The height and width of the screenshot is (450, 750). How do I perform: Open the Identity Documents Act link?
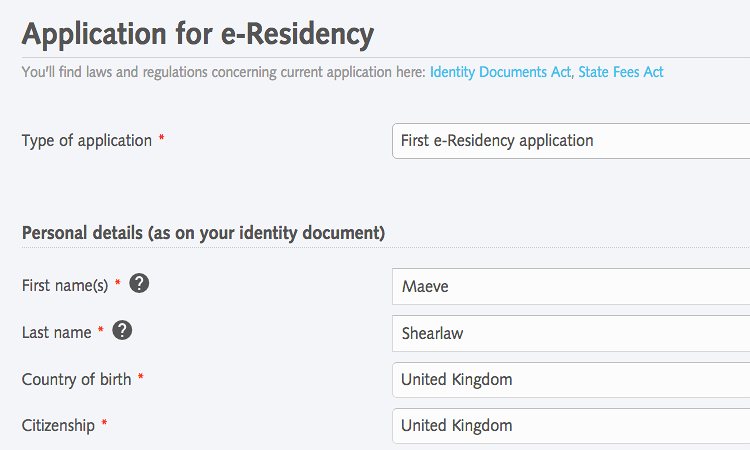click(500, 72)
